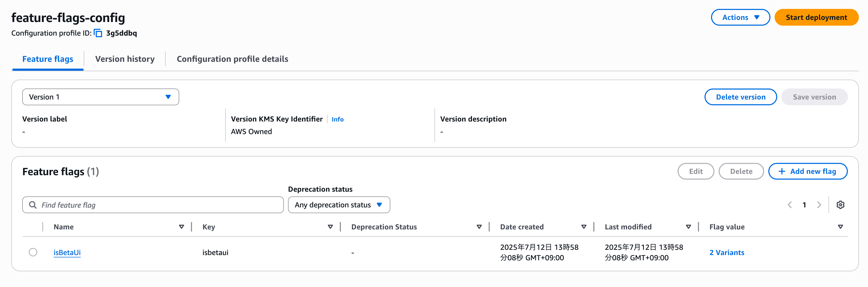Go to next page arrow
The height and width of the screenshot is (287, 868).
[x=819, y=205]
